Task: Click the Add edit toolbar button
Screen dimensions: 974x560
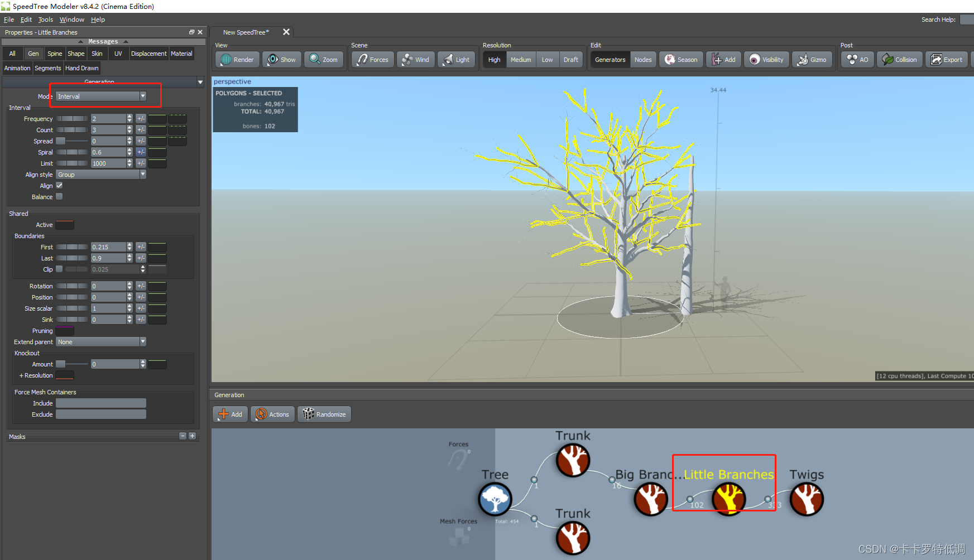Action: [724, 60]
